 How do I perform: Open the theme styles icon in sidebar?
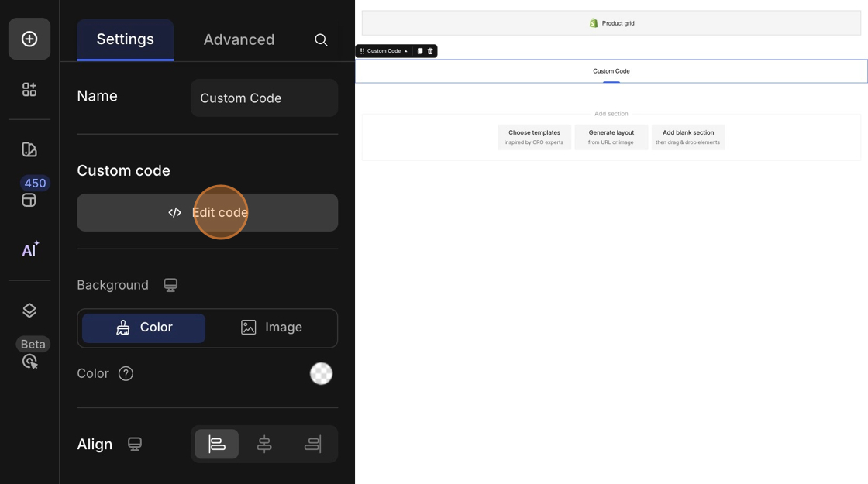(x=29, y=149)
